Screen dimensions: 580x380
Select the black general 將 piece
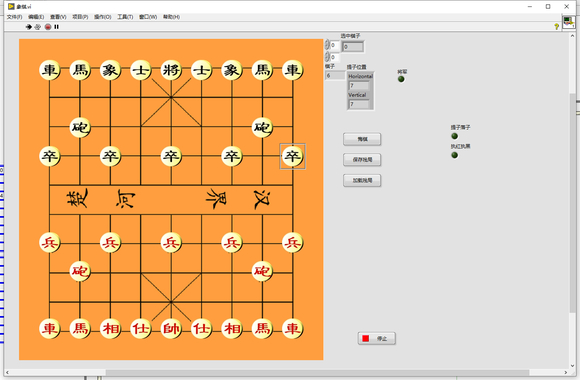click(171, 70)
